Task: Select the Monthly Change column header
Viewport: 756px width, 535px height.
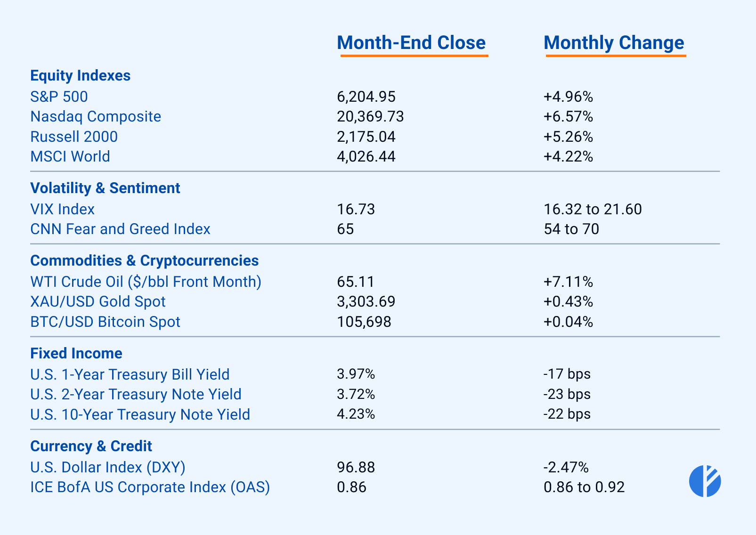Action: tap(614, 43)
